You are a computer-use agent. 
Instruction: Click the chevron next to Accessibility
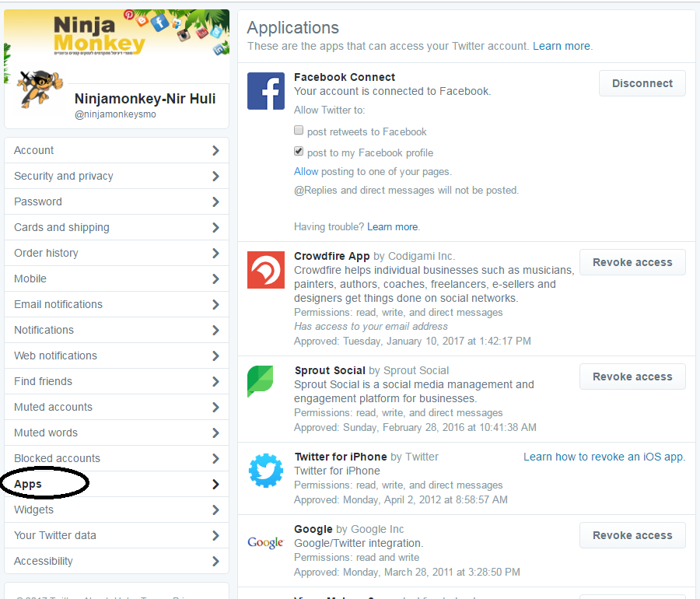(x=215, y=562)
